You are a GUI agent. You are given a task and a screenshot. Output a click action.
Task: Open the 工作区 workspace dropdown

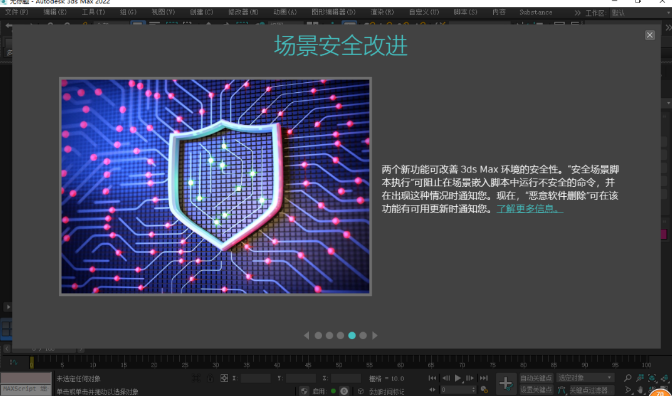641,13
